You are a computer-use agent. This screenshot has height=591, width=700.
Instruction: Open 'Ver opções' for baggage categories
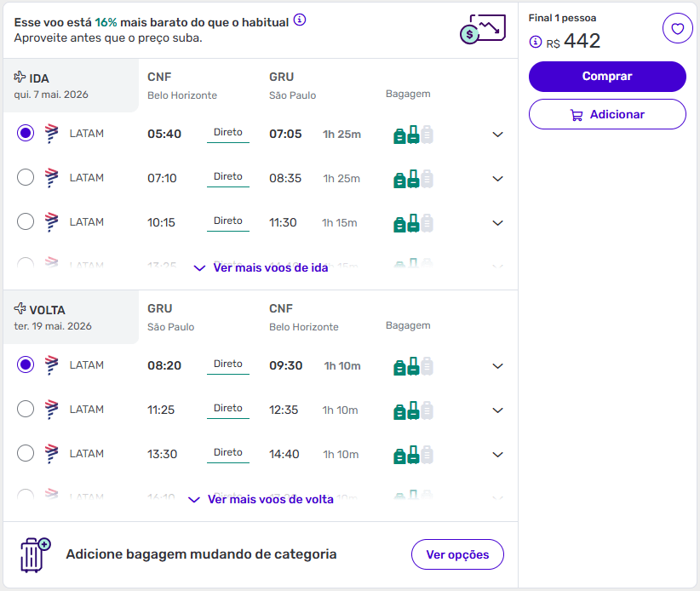457,554
